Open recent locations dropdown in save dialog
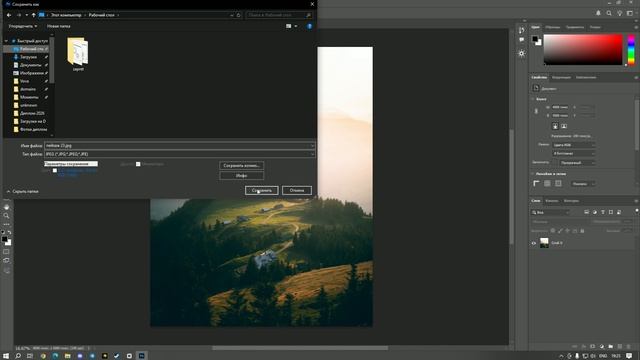The image size is (640, 360). [27, 15]
